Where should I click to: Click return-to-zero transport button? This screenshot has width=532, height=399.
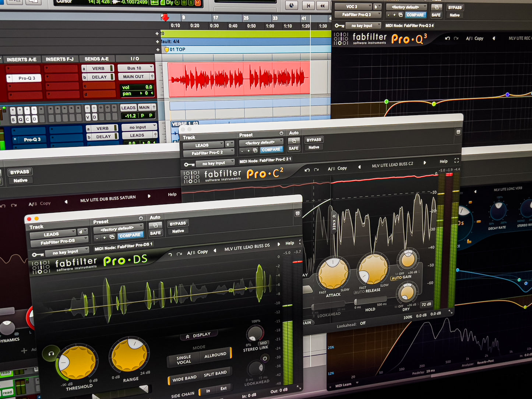coord(308,6)
